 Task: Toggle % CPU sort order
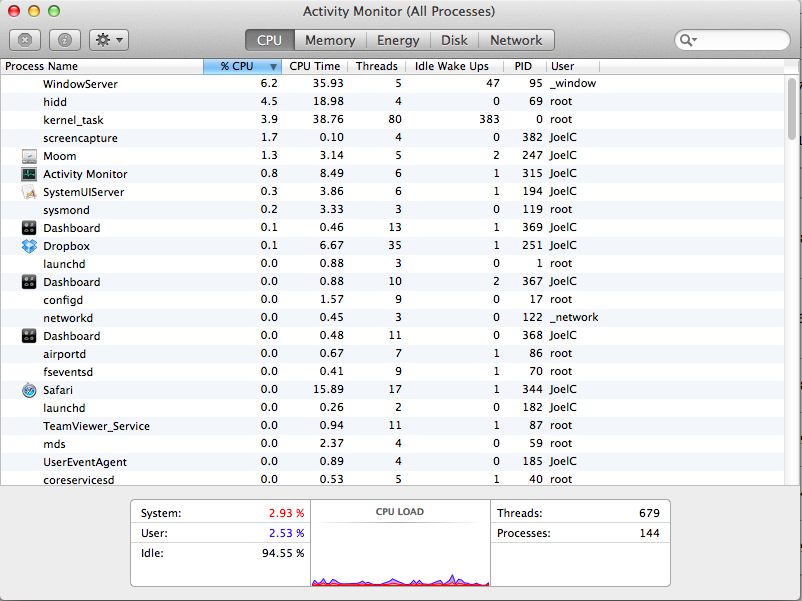242,66
